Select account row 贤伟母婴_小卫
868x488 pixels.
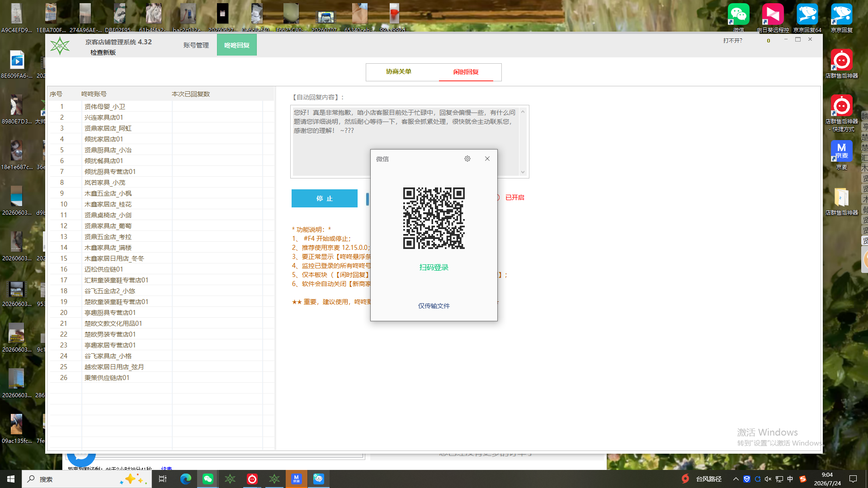[161, 107]
